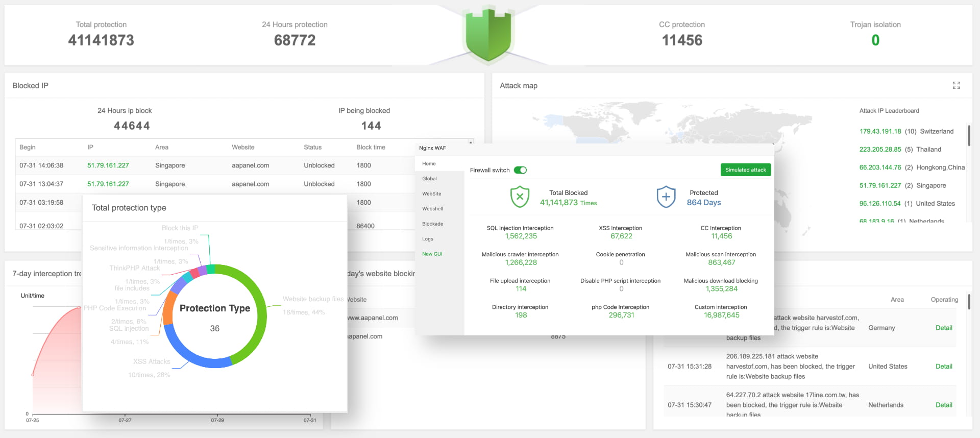Open IP 51.79.161.227 in first row
The width and height of the screenshot is (980, 438).
click(x=108, y=165)
